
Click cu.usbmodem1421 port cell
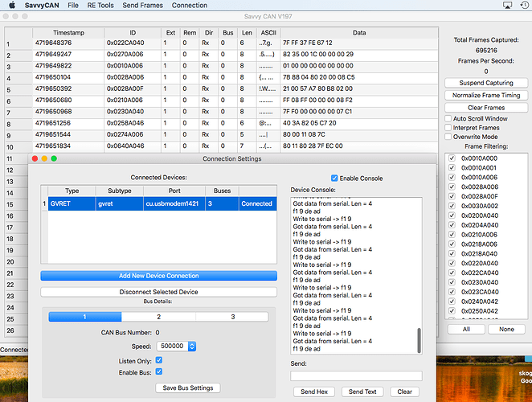(174, 203)
